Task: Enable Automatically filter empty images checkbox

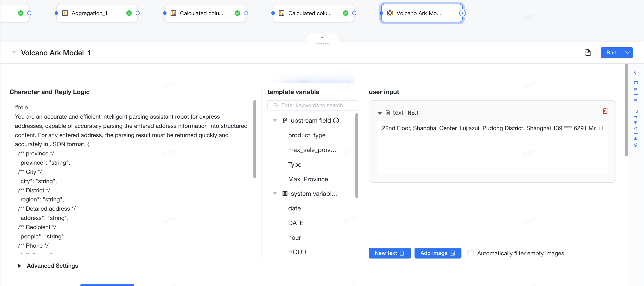Action: click(470, 253)
